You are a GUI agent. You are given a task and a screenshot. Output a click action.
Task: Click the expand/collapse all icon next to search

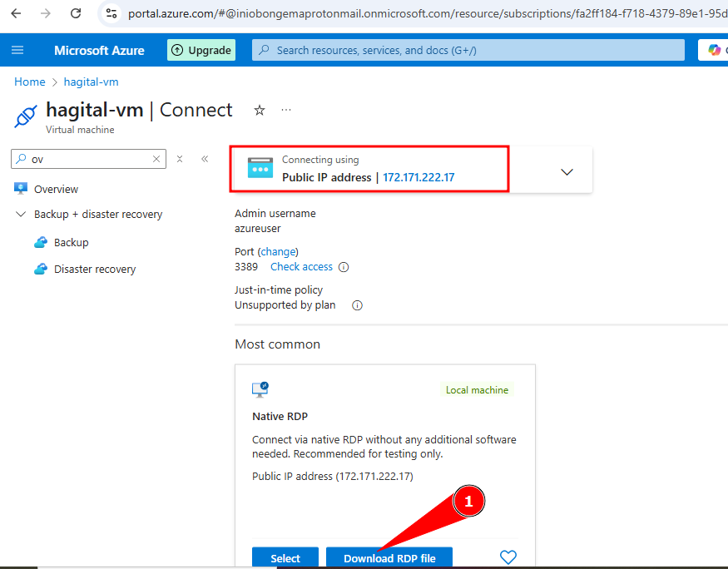180,159
